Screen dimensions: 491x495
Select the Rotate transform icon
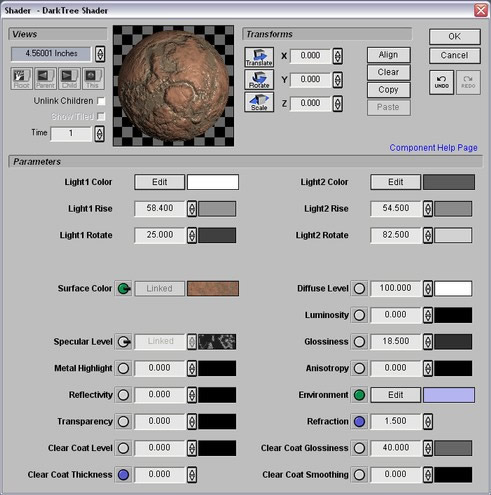[259, 79]
